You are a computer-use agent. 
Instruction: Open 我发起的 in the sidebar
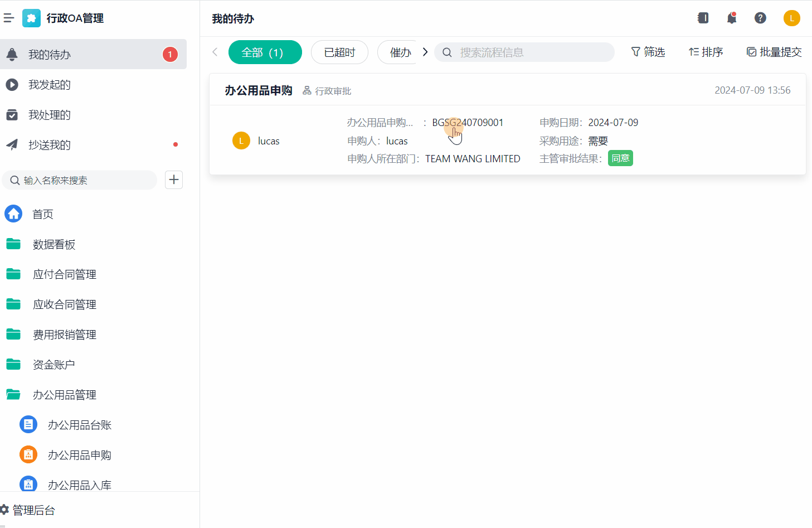pos(50,85)
